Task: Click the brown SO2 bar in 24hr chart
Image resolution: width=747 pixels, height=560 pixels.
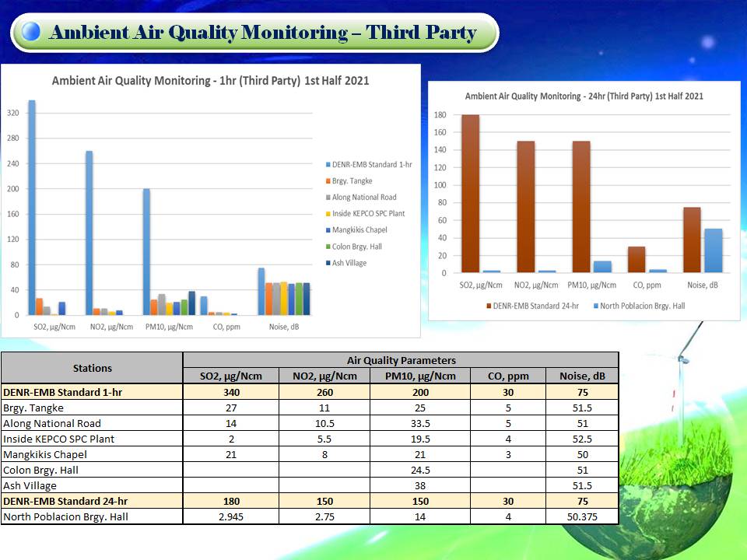Action: point(471,194)
